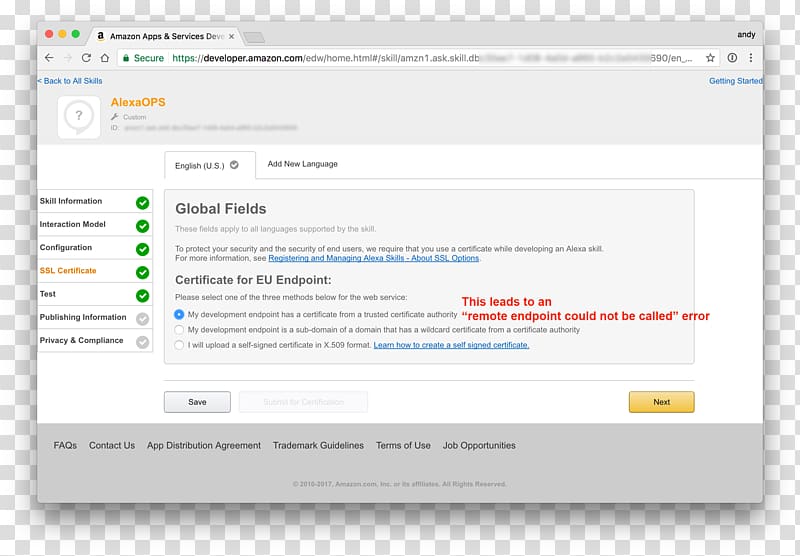Open Chrome three-dot menu
800x556 pixels.
point(751,58)
